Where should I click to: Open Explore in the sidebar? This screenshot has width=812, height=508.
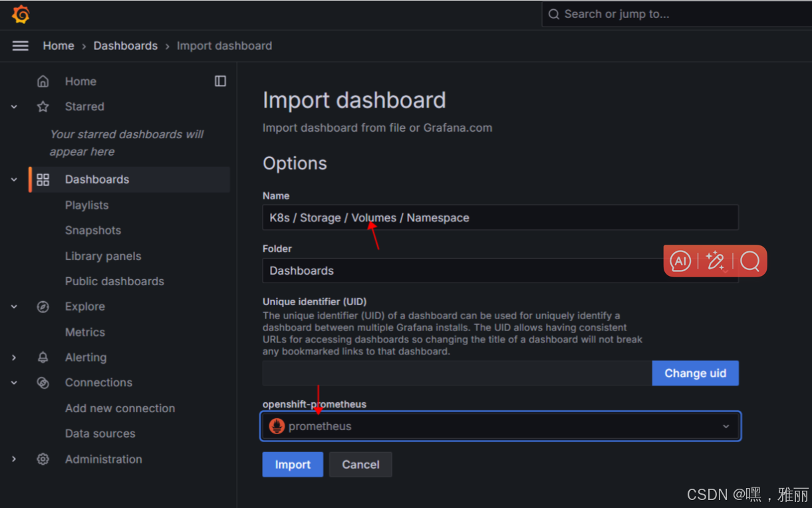point(84,307)
